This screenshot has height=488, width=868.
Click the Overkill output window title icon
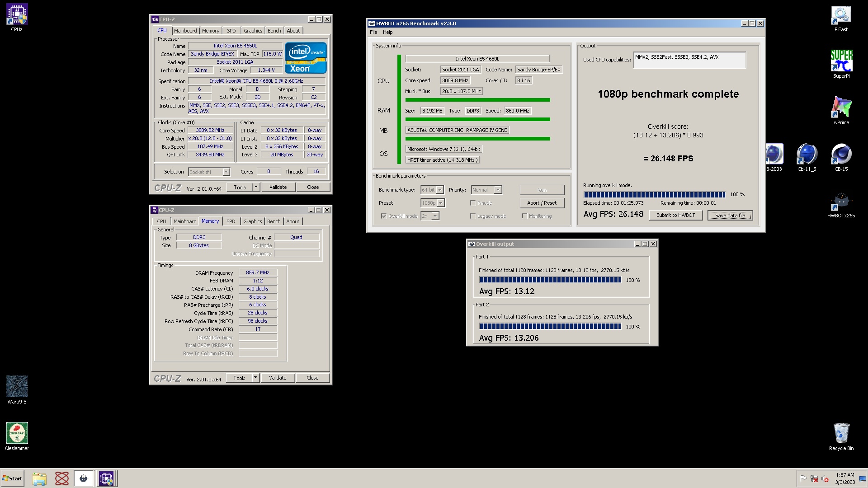pos(472,244)
